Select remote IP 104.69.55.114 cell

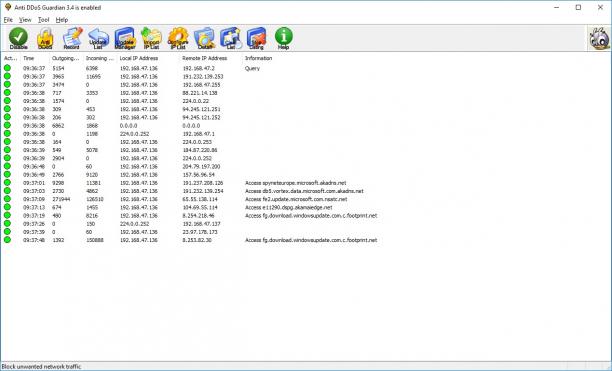pos(200,207)
